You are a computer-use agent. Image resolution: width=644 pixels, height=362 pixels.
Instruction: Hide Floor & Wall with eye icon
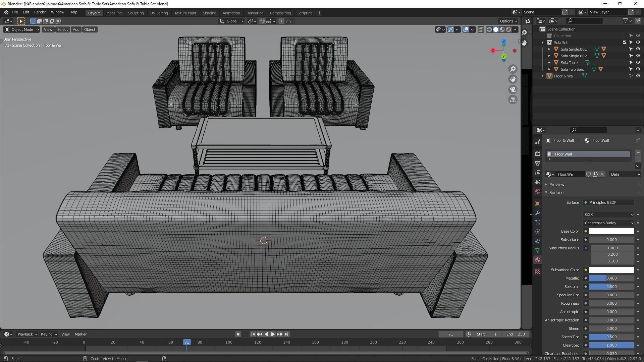[638, 76]
